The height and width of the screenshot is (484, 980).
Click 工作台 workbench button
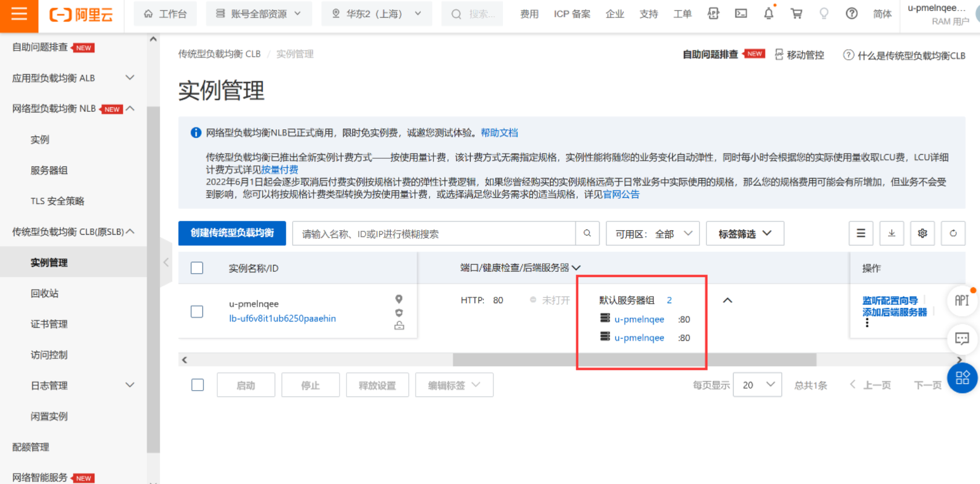(165, 13)
